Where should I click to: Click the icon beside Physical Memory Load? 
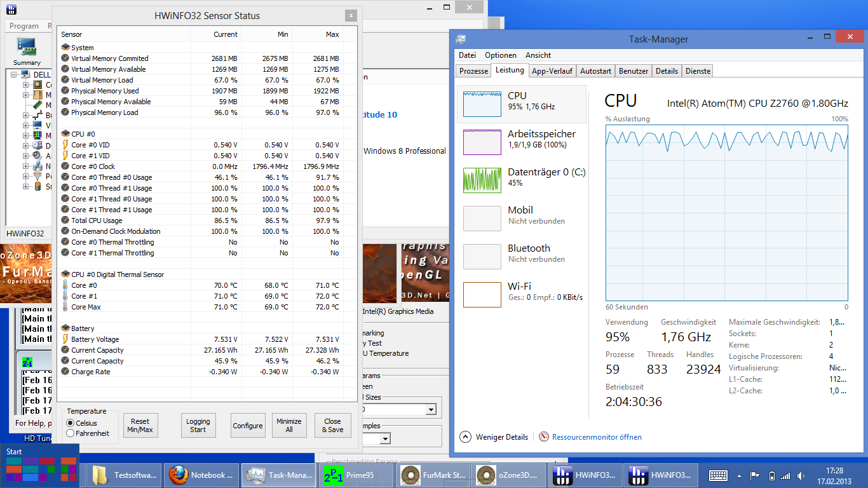pyautogui.click(x=65, y=112)
